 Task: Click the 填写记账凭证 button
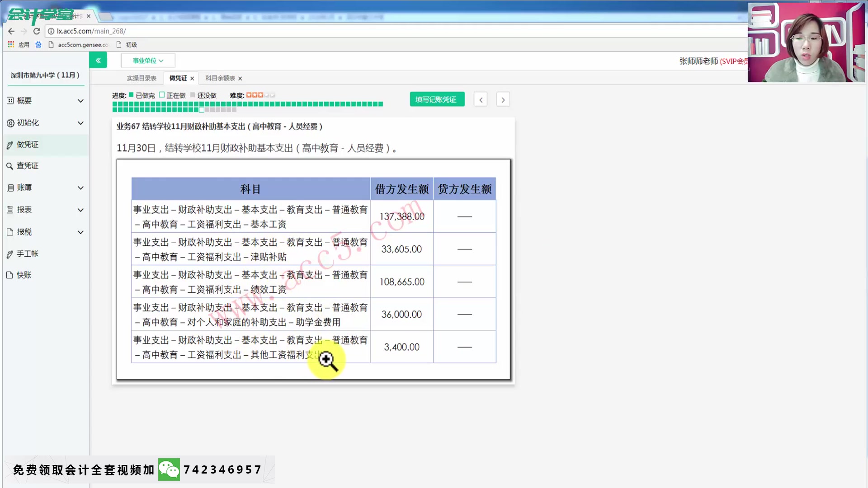(437, 99)
